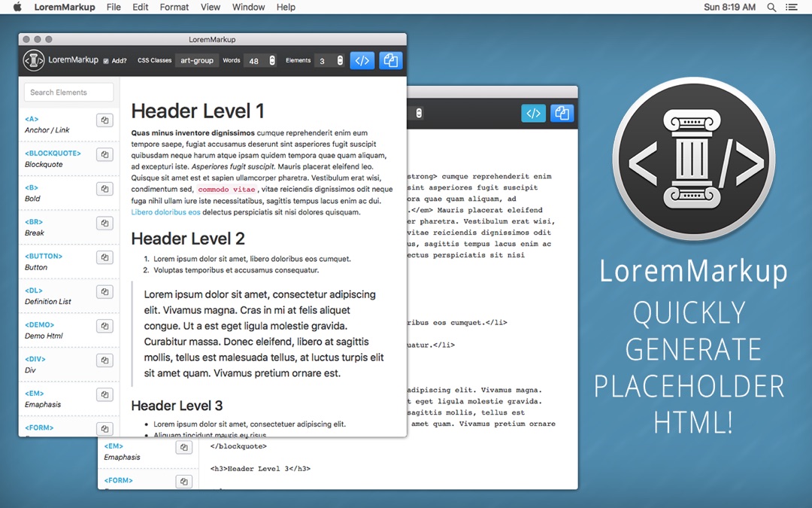This screenshot has width=812, height=508.
Task: Click the Header Level 3 heading in preview
Action: point(177,406)
